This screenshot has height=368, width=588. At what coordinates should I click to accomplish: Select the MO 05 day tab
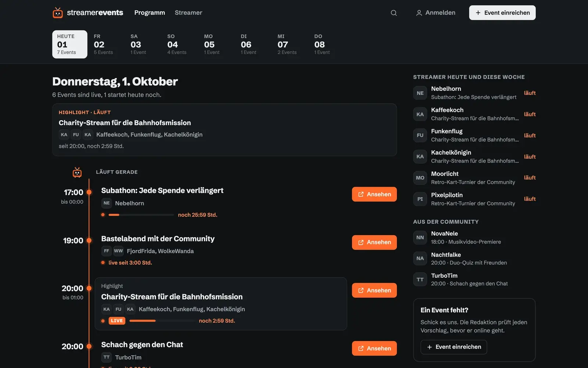217,44
